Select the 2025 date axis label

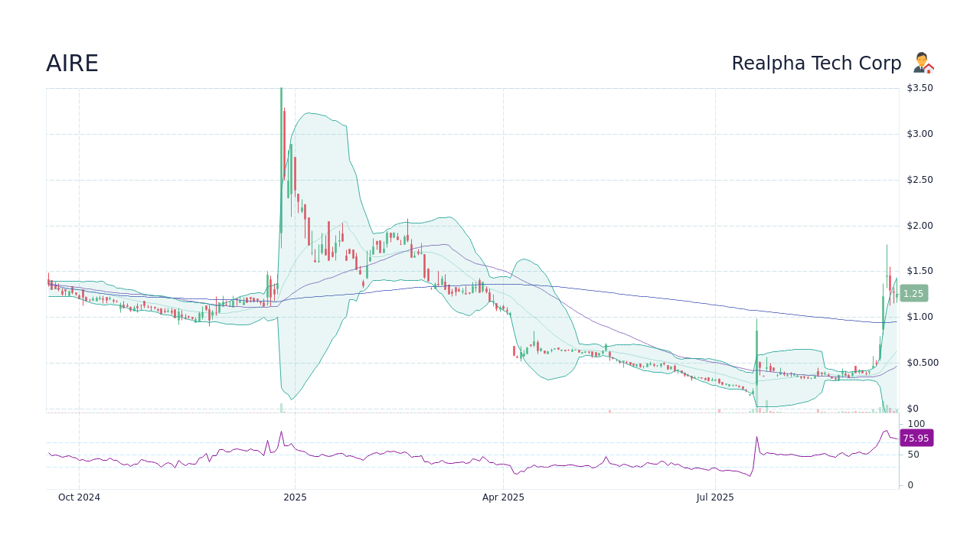[295, 497]
